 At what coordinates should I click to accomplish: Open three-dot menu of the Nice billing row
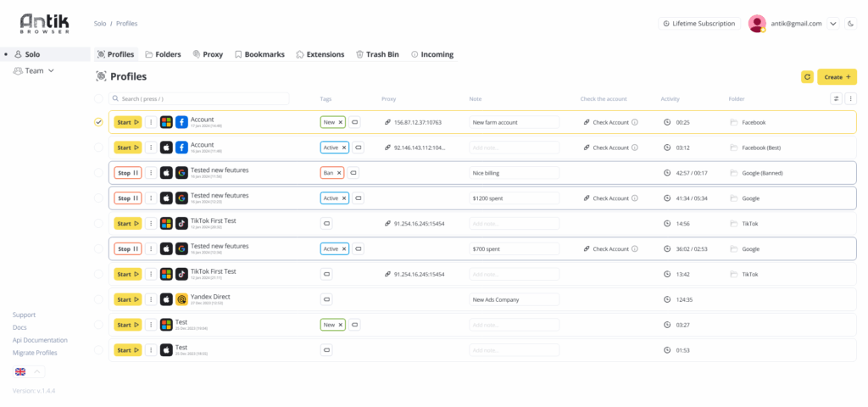tap(151, 173)
